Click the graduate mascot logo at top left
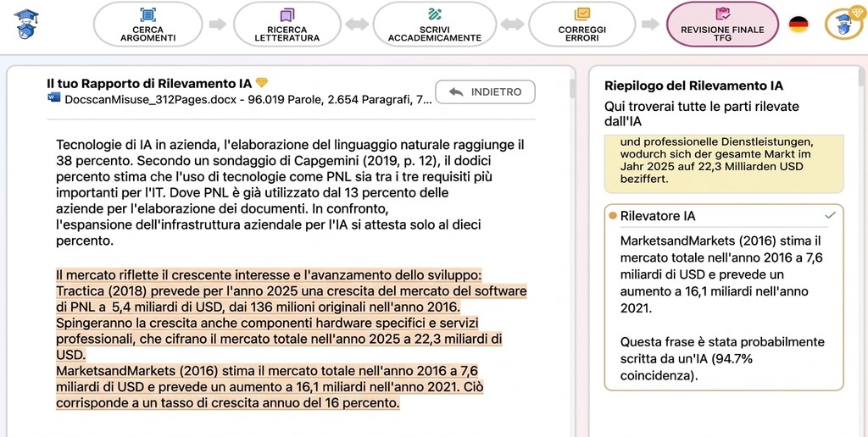Image resolution: width=868 pixels, height=437 pixels. 26,23
